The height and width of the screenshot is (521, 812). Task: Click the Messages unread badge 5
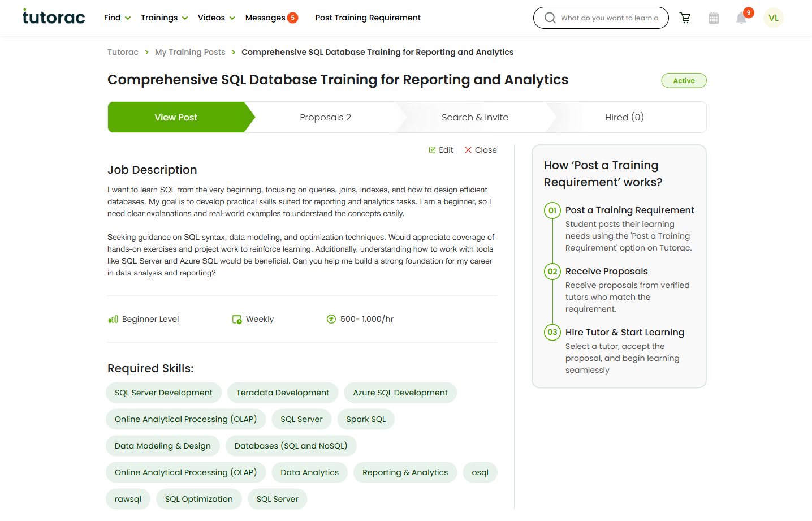(292, 18)
